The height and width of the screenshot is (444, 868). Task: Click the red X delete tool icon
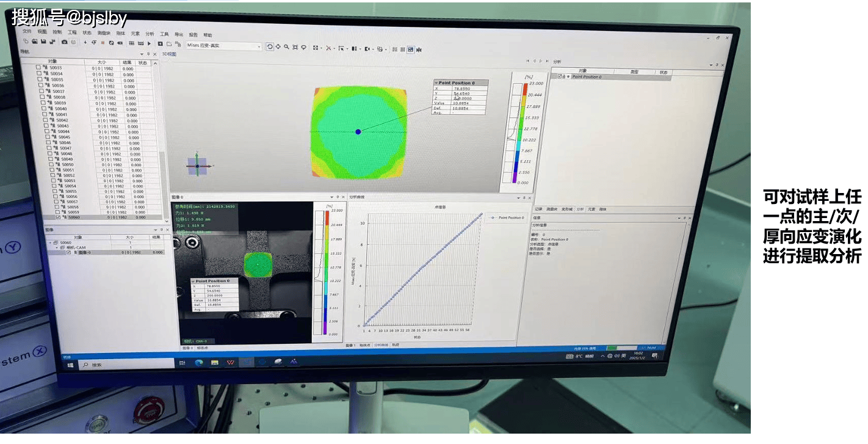coord(328,48)
